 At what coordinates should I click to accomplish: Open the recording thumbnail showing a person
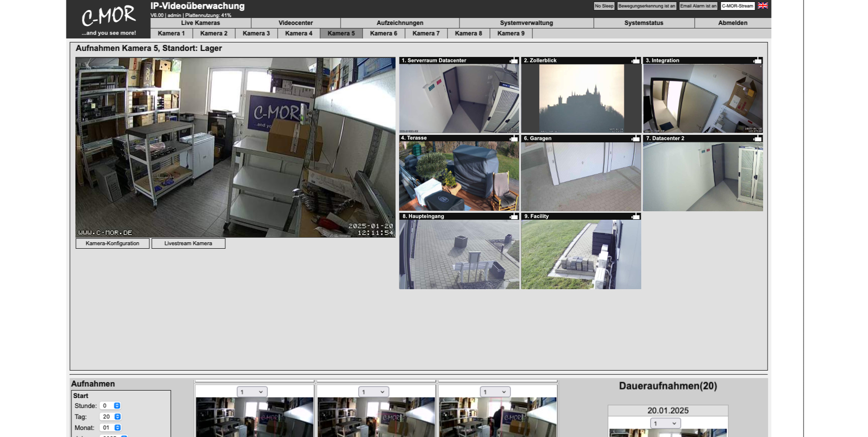[497, 417]
